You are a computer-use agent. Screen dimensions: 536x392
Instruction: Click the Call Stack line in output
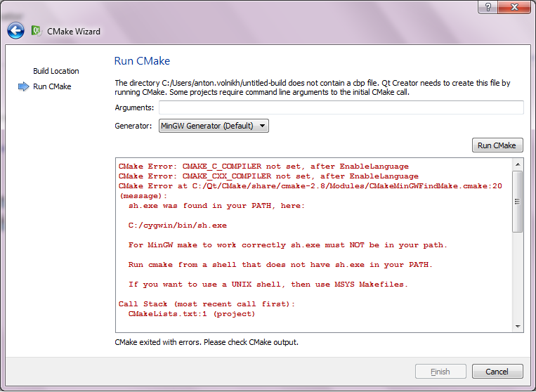[x=207, y=304]
